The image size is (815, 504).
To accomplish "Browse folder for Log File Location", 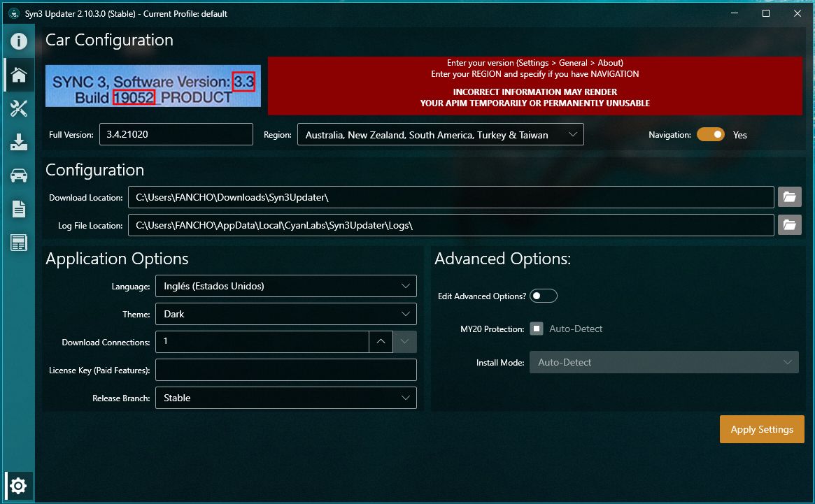I will pos(790,225).
